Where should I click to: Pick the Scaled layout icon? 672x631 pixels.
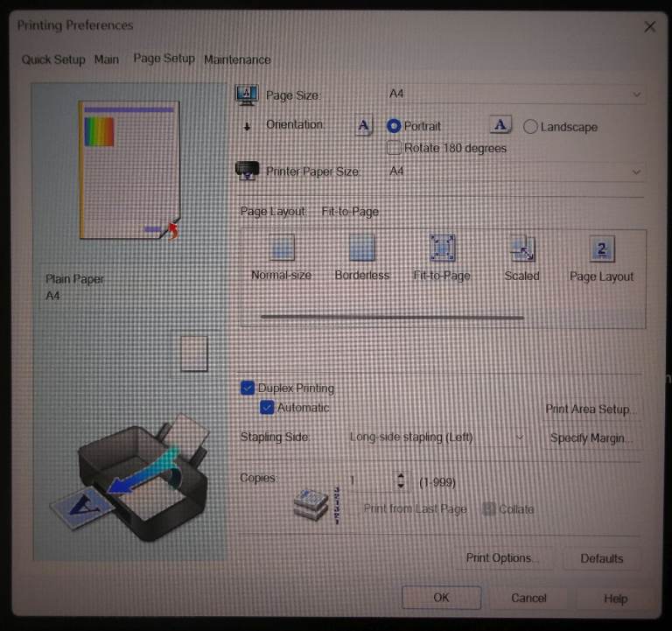point(522,249)
